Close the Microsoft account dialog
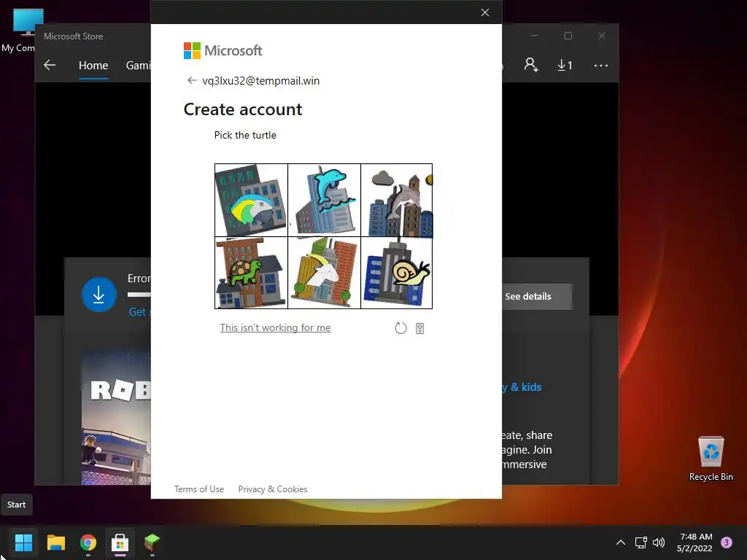This screenshot has height=560, width=747. (485, 12)
